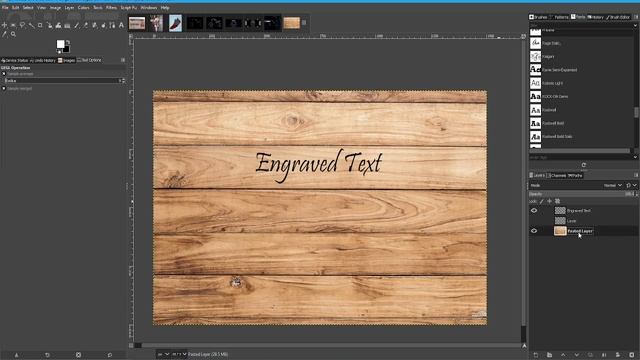Reset colors to default black and white
The height and width of the screenshot is (360, 640).
[59, 52]
